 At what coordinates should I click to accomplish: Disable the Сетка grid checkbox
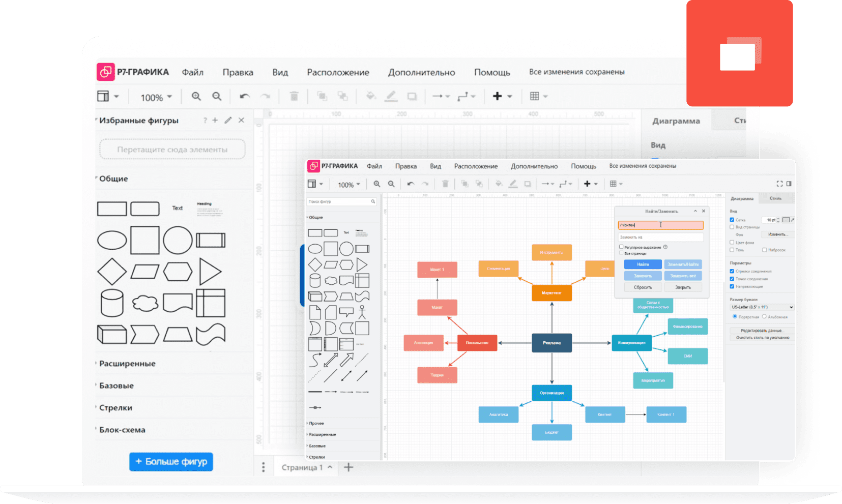click(732, 220)
